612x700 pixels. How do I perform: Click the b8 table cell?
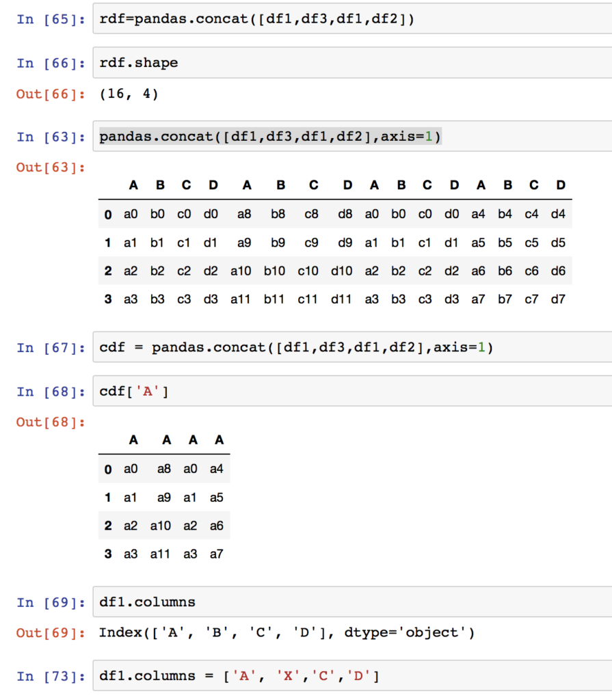(x=278, y=214)
